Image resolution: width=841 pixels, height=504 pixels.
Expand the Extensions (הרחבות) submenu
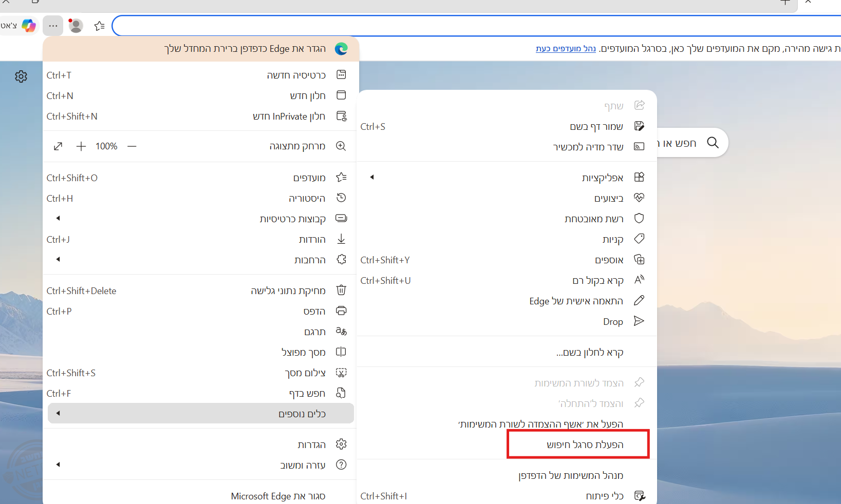click(x=58, y=259)
